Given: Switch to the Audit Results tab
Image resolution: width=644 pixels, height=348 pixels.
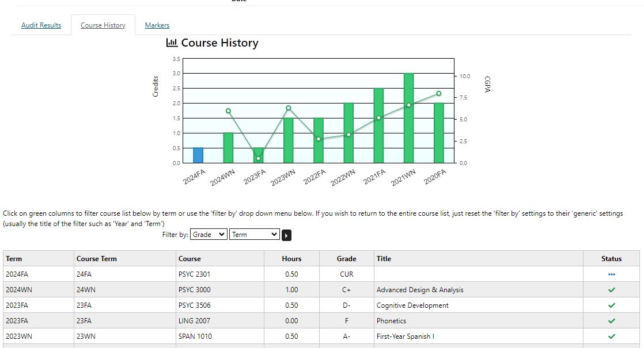Looking at the screenshot, I should point(41,25).
